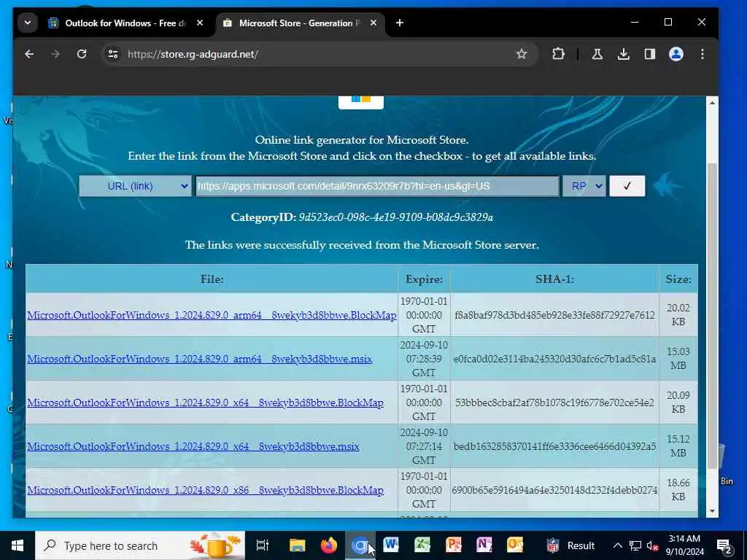747x560 pixels.
Task: Click the Expire: column header
Action: (424, 279)
